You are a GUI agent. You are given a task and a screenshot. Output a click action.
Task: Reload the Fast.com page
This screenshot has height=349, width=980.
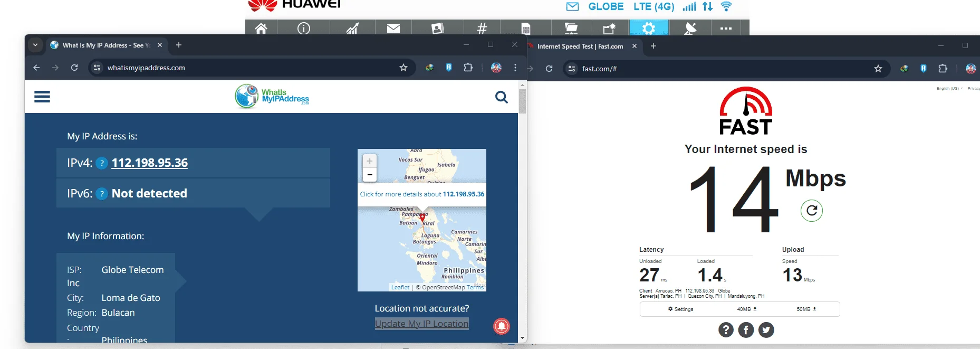549,69
